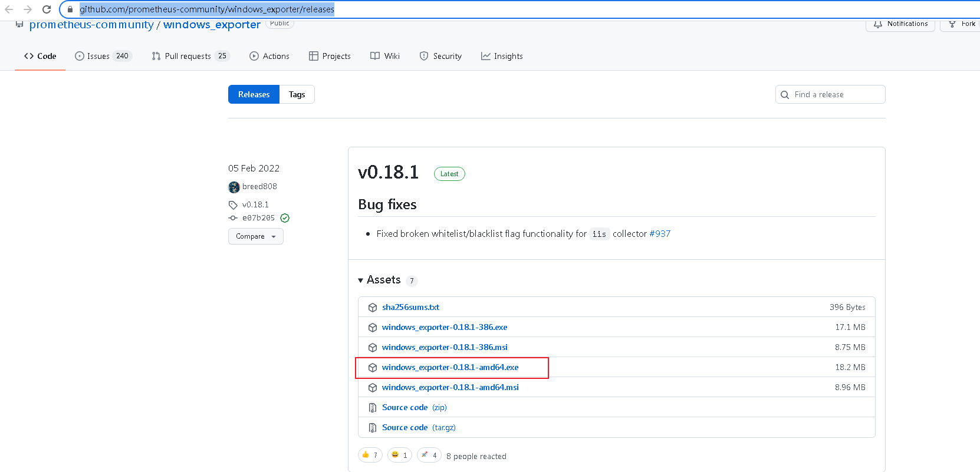Download windows_exporter-0.18.1-amd64.msi

click(450, 387)
